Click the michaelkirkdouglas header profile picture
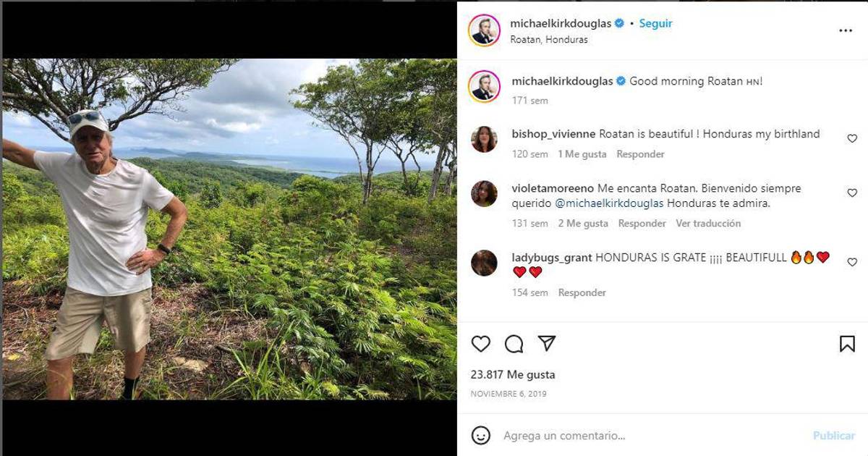 point(484,30)
